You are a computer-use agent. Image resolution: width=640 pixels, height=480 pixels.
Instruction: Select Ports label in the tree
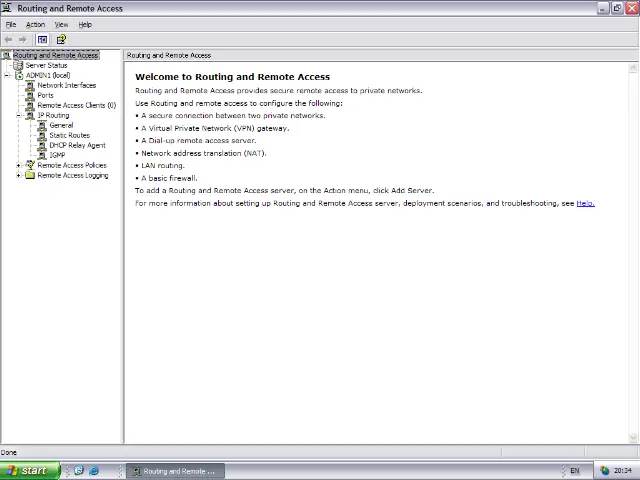pyautogui.click(x=45, y=96)
